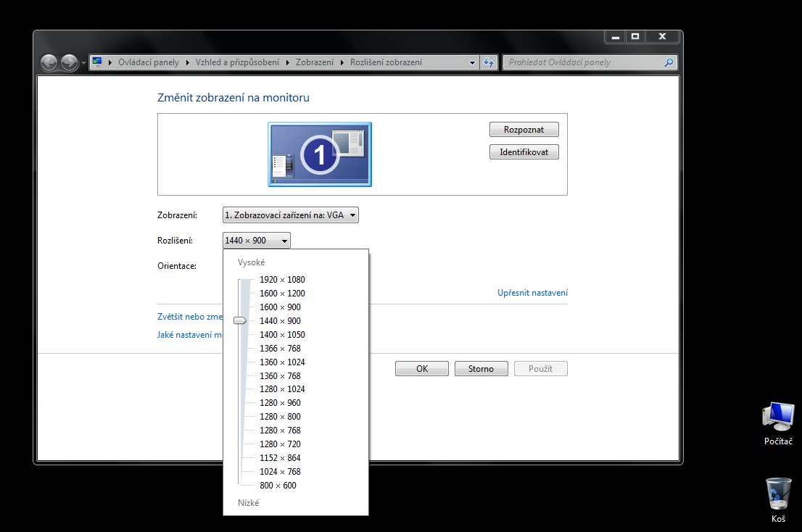802x532 pixels.
Task: Expand arrow after Vzhled a přizpůsobení breadcrumb
Action: pyautogui.click(x=287, y=62)
